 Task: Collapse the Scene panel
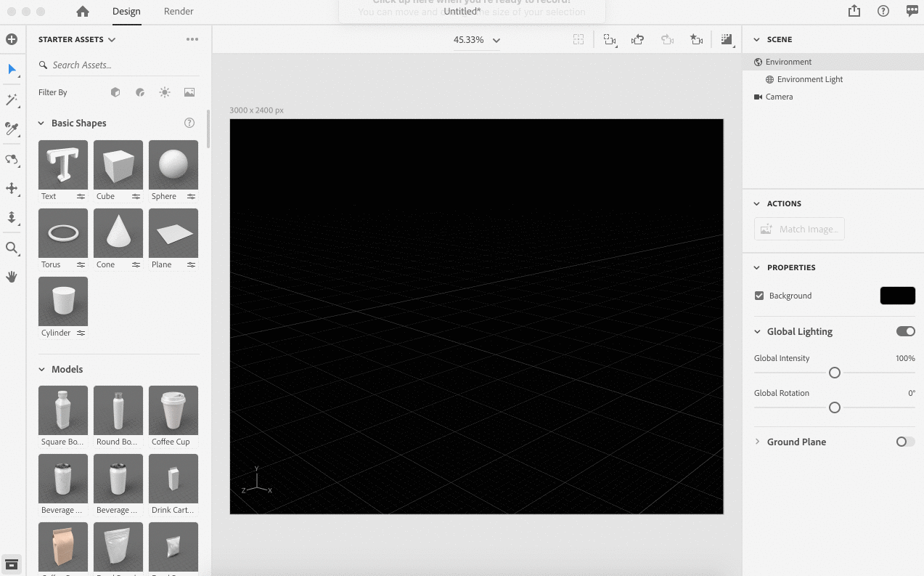pos(757,39)
